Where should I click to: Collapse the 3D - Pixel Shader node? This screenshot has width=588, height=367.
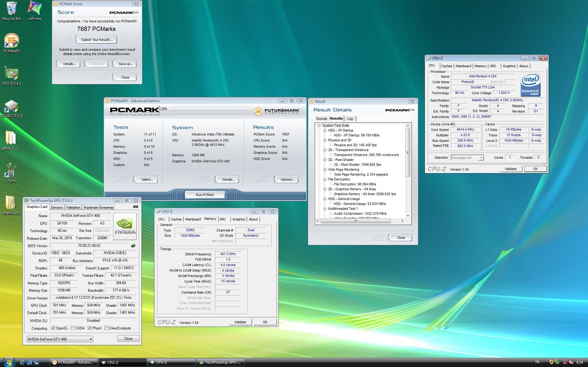pyautogui.click(x=325, y=160)
